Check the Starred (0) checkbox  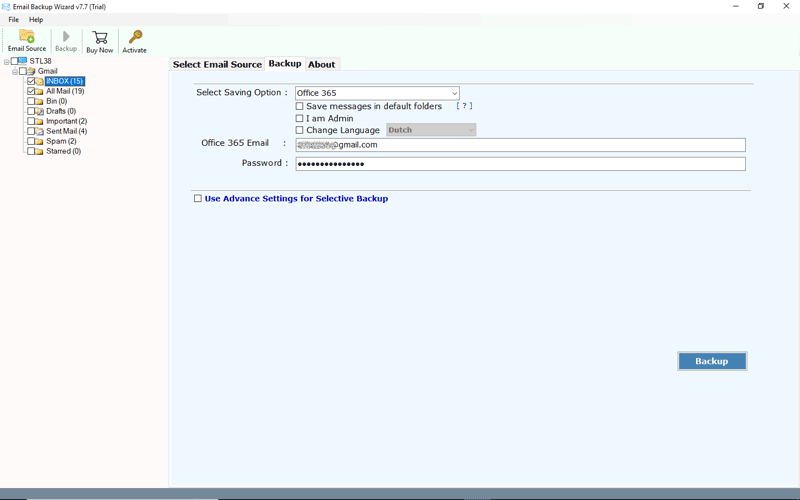click(31, 151)
